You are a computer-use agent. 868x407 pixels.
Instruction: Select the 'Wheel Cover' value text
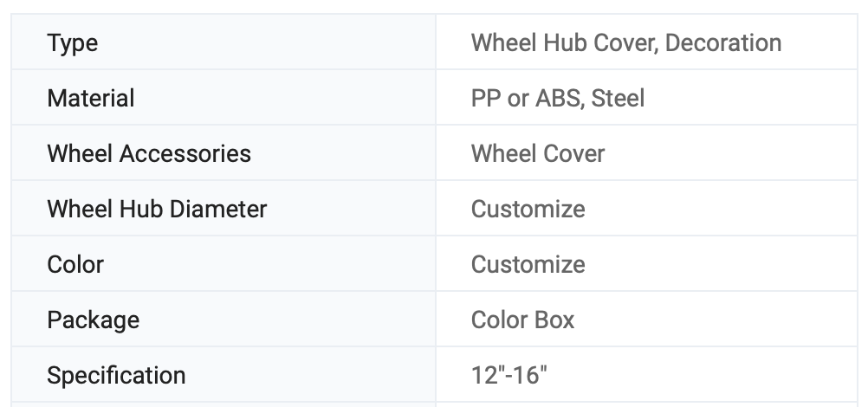click(537, 153)
